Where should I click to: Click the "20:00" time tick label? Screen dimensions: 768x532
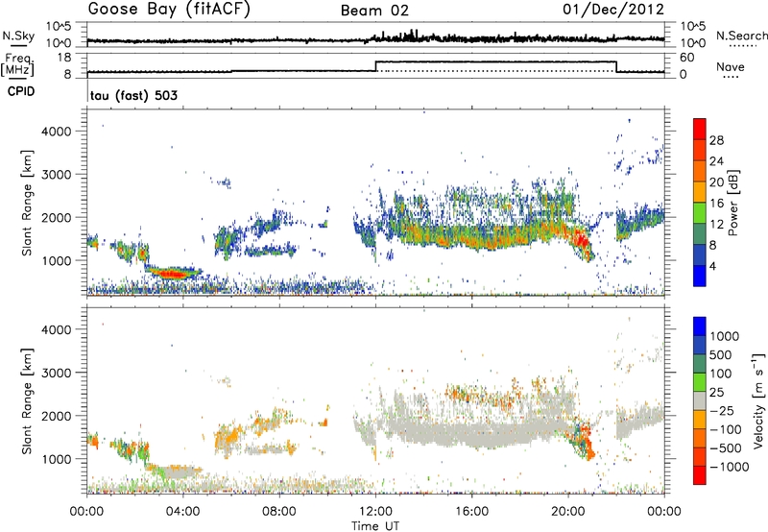pos(568,512)
